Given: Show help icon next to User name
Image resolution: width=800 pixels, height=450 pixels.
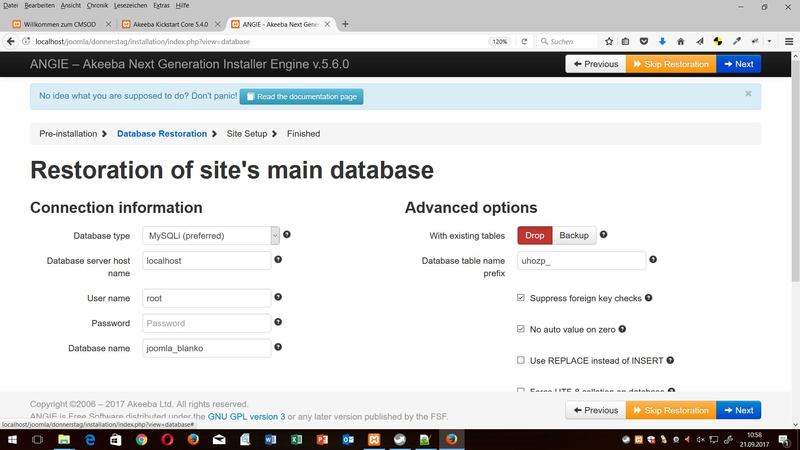Looking at the screenshot, I should click(x=278, y=297).
